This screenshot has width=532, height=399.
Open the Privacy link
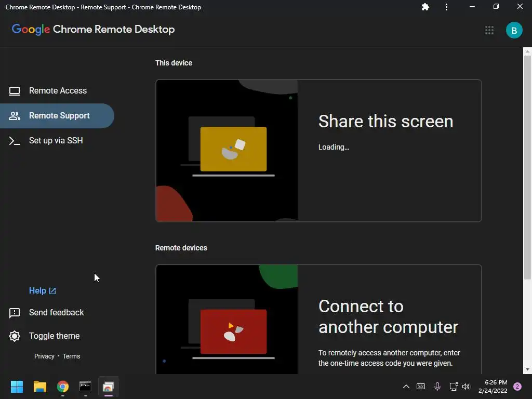(44, 356)
